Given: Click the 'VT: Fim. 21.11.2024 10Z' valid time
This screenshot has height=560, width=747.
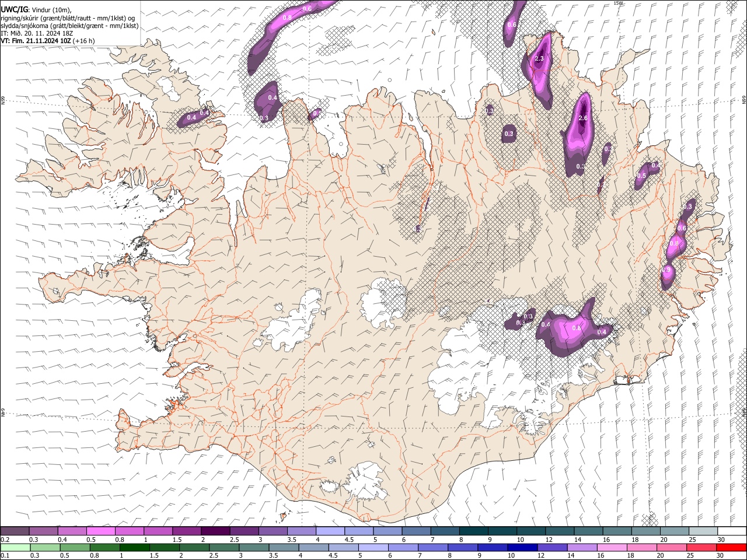Looking at the screenshot, I should [36, 41].
